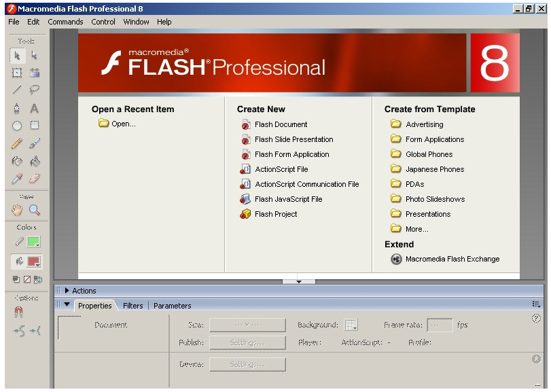Select the Subselection tool
The image size is (551, 392).
coord(34,56)
